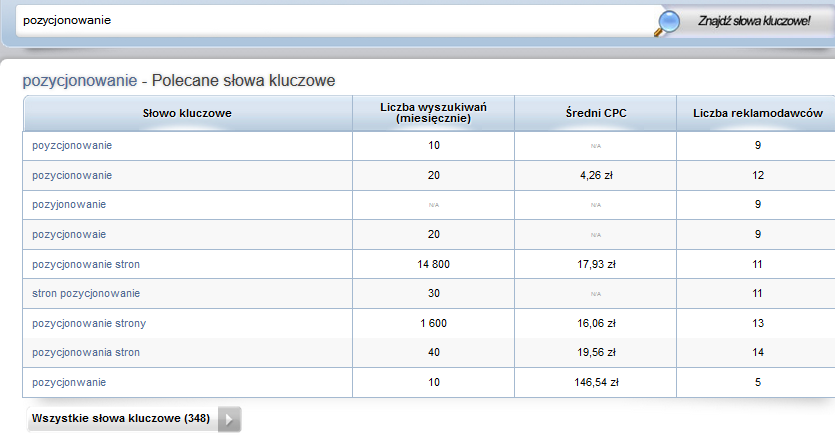Click the 14 800 monthly searches cell

point(433,264)
